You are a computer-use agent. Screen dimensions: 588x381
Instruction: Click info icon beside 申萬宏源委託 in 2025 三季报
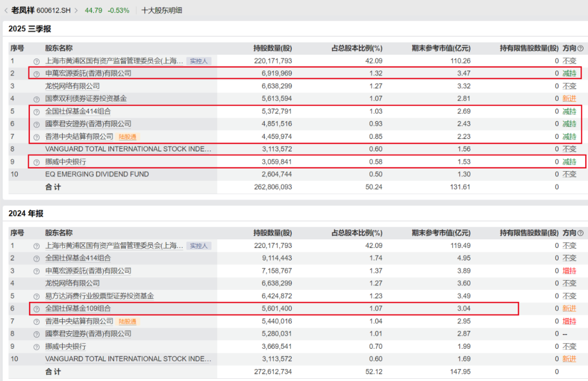coord(37,74)
